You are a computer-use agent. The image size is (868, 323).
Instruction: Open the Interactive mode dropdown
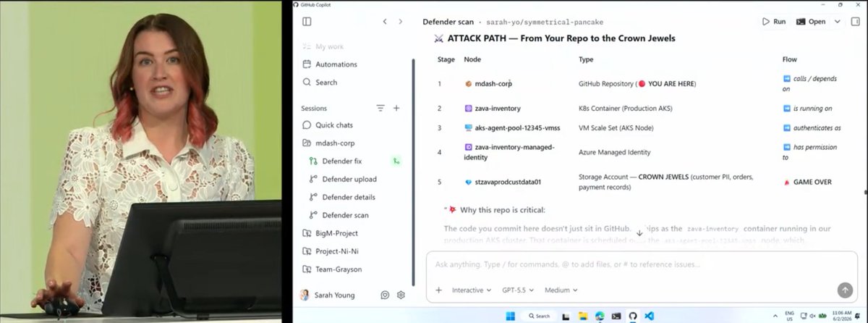(x=472, y=290)
